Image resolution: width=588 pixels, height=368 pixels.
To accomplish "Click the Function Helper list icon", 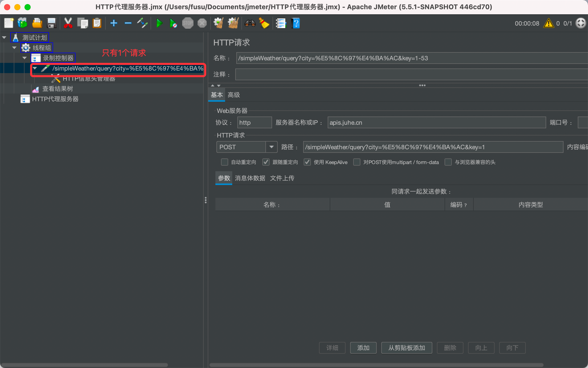I will coord(281,23).
